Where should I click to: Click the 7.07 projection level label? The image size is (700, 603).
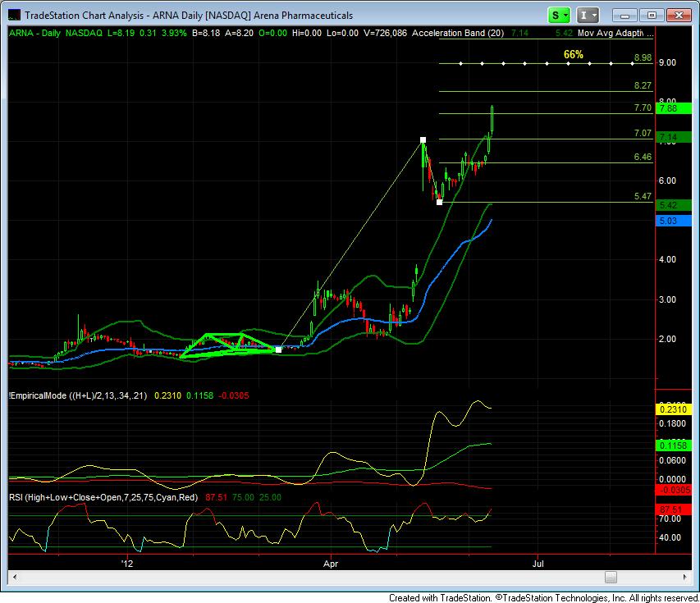click(x=643, y=133)
